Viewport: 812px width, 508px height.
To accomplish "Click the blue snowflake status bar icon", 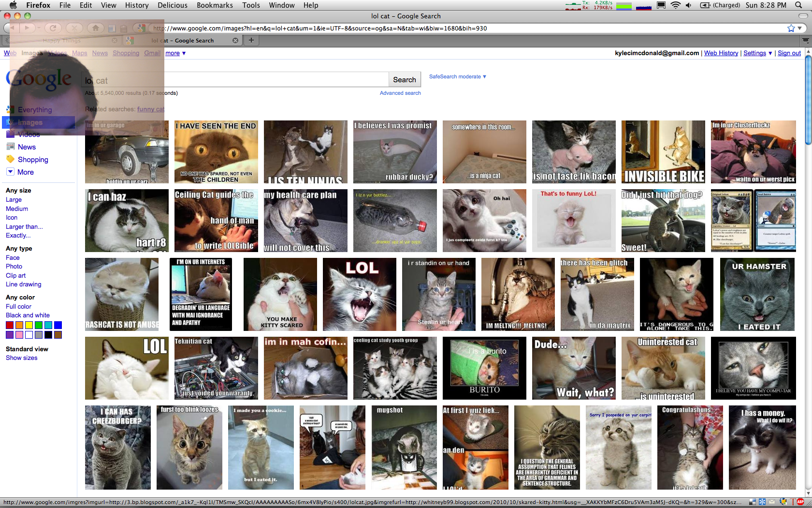I will pyautogui.click(x=762, y=502).
